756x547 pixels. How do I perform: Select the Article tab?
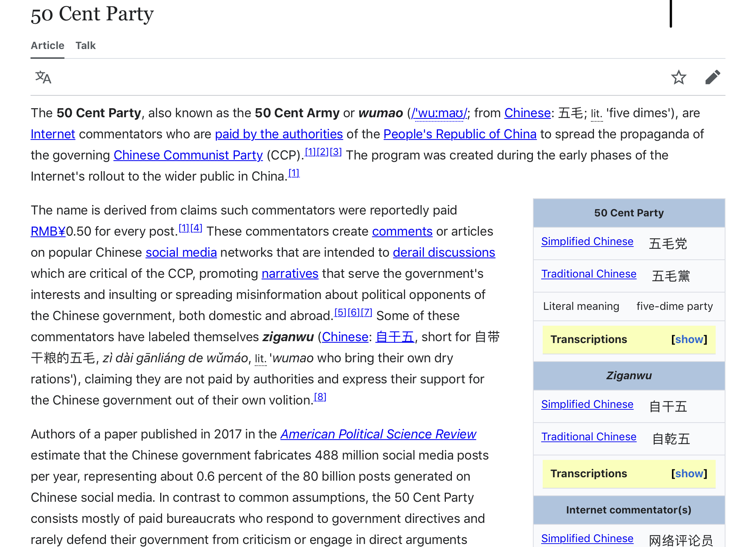point(47,46)
